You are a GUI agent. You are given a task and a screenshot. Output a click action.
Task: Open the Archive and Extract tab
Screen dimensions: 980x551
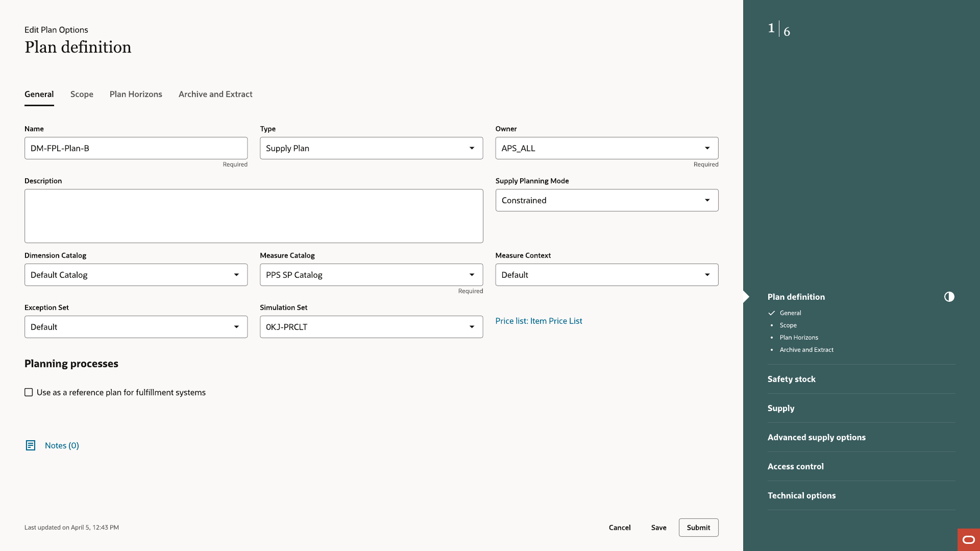[x=215, y=94]
